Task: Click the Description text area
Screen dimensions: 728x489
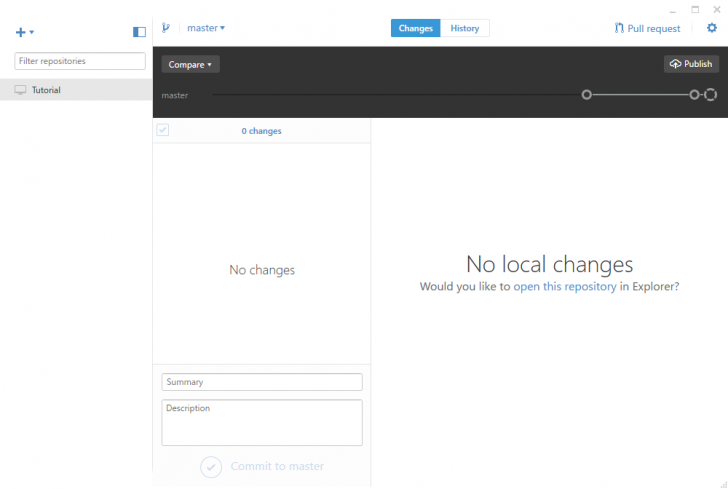Action: pyautogui.click(x=262, y=423)
